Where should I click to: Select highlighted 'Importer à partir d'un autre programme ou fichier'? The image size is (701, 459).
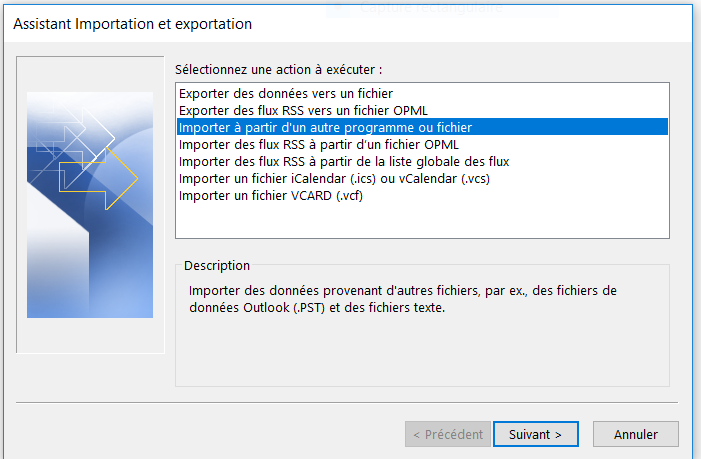point(422,127)
